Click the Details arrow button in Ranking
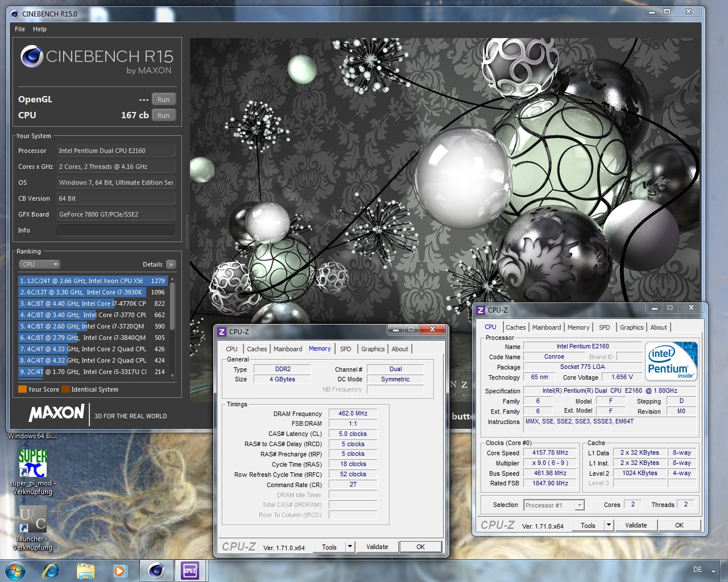Screen dimensions: 728x582 pyautogui.click(x=171, y=264)
